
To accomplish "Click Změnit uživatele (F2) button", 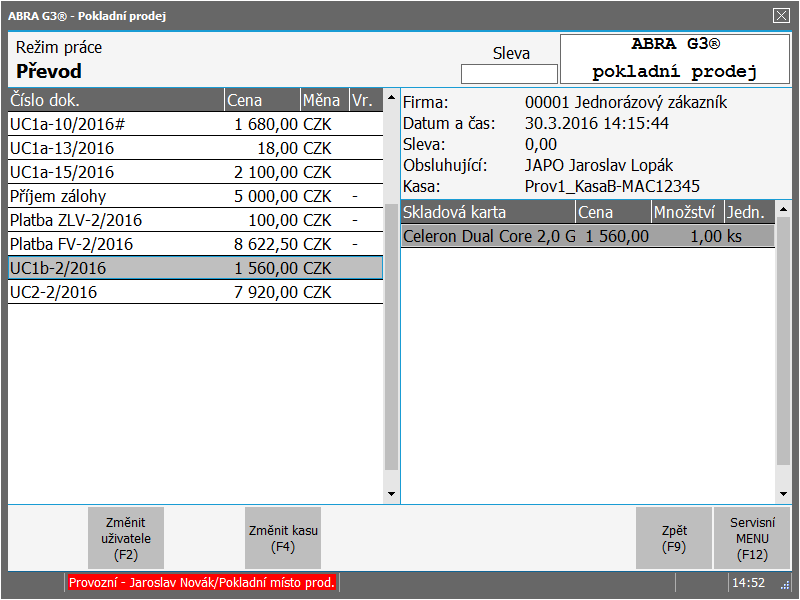I will [x=126, y=538].
